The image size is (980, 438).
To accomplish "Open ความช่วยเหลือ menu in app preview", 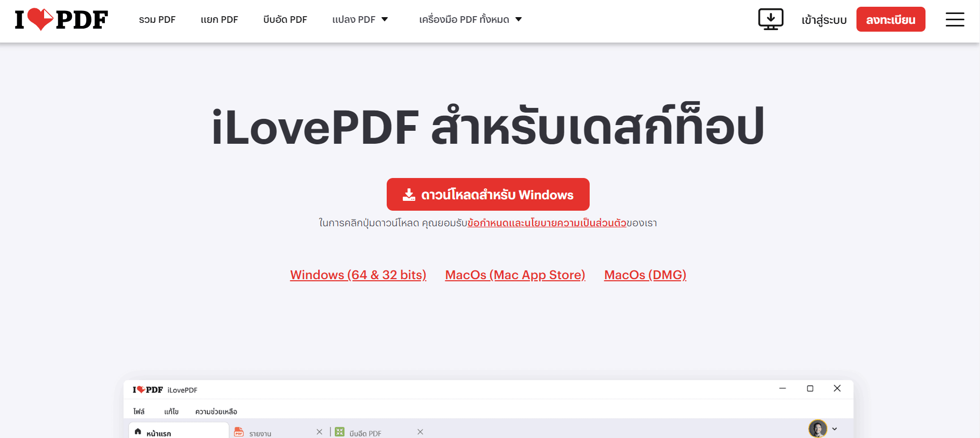I will click(x=216, y=412).
